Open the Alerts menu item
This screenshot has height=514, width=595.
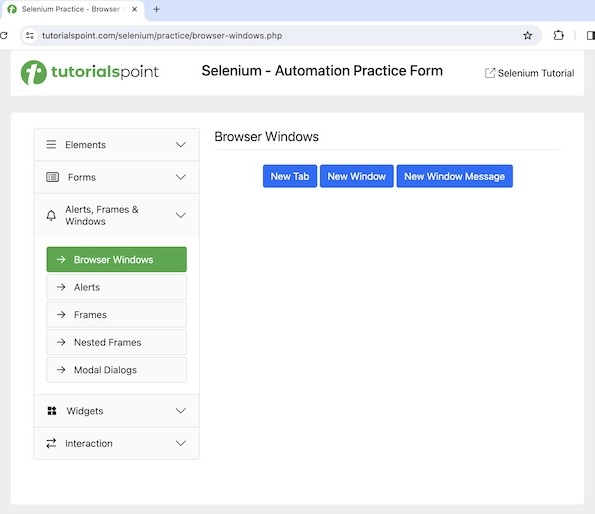[116, 287]
